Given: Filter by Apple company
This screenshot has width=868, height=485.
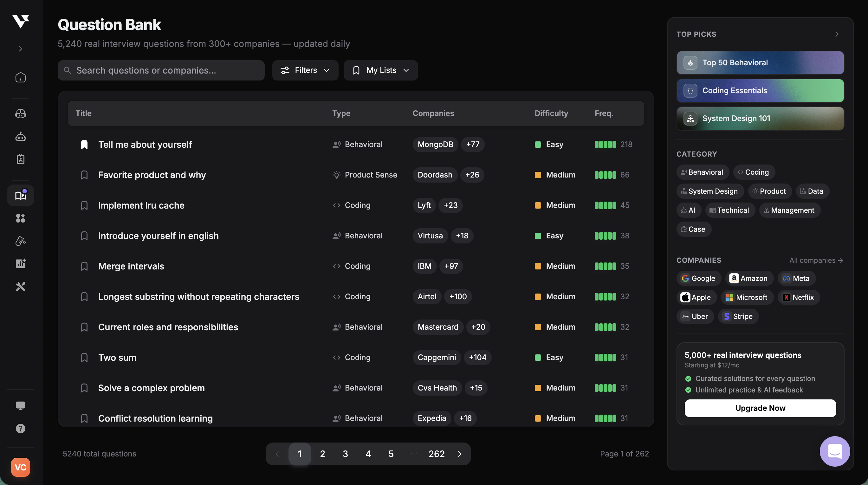Looking at the screenshot, I should point(696,297).
